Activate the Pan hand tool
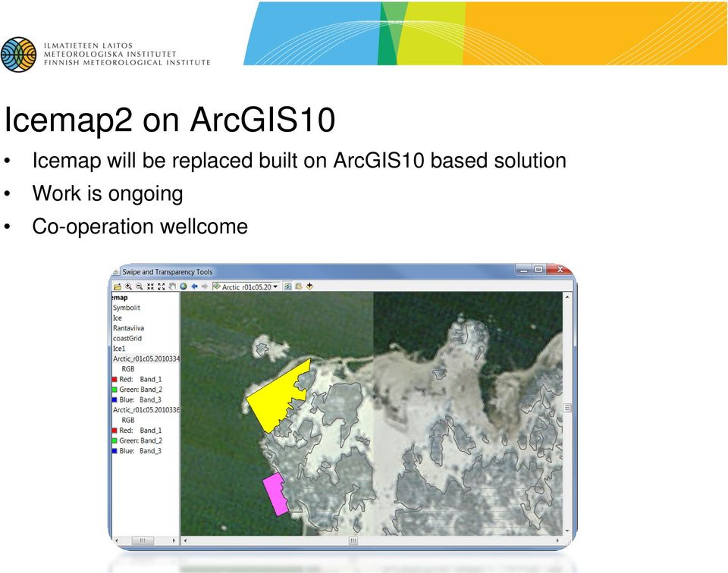 tap(172, 286)
